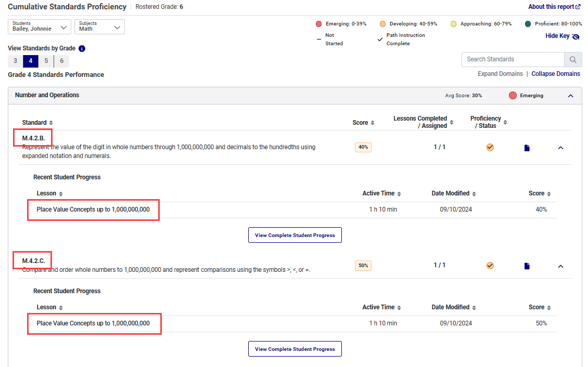The width and height of the screenshot is (588, 367).
Task: Collapse the M.4.2.C. standard row
Action: [560, 266]
